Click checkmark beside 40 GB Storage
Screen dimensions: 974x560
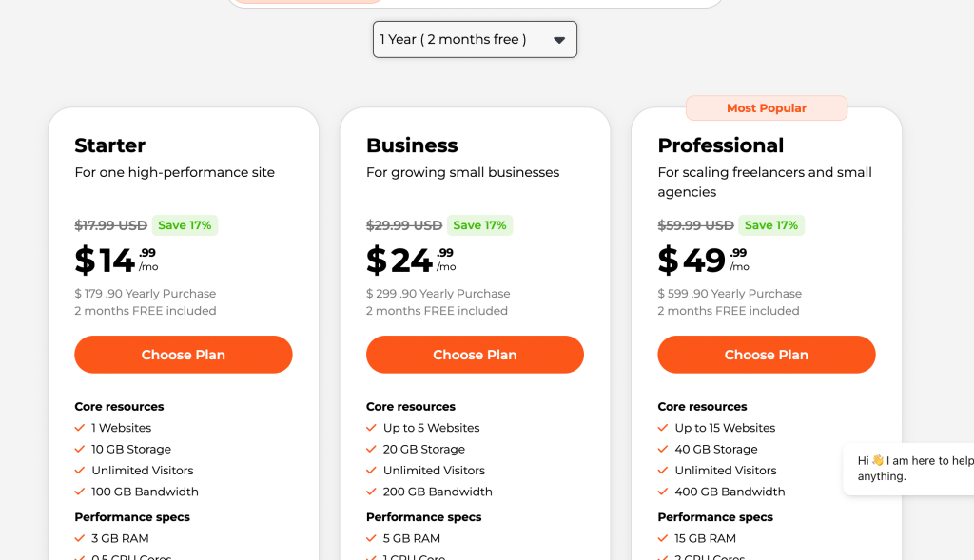pos(663,449)
